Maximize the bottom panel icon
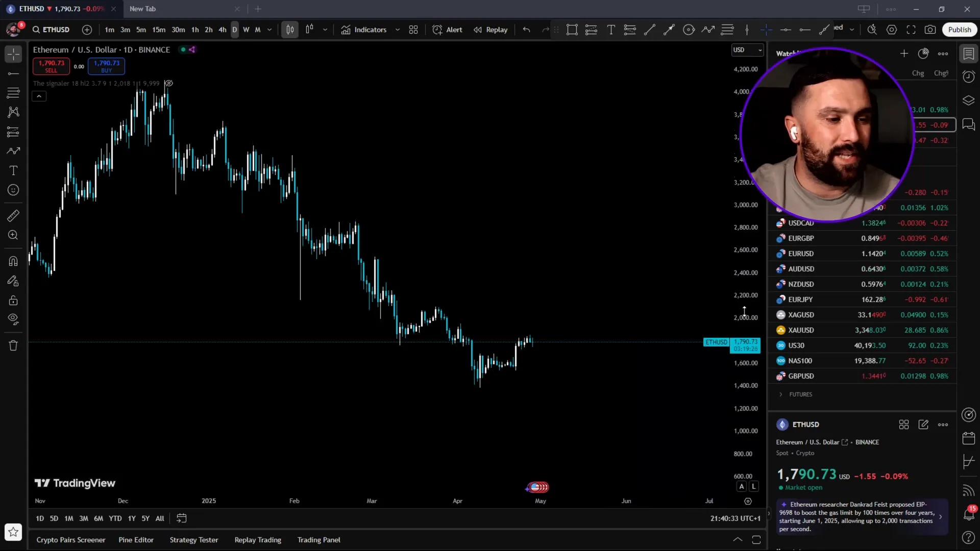This screenshot has height=551, width=980. 756,540
